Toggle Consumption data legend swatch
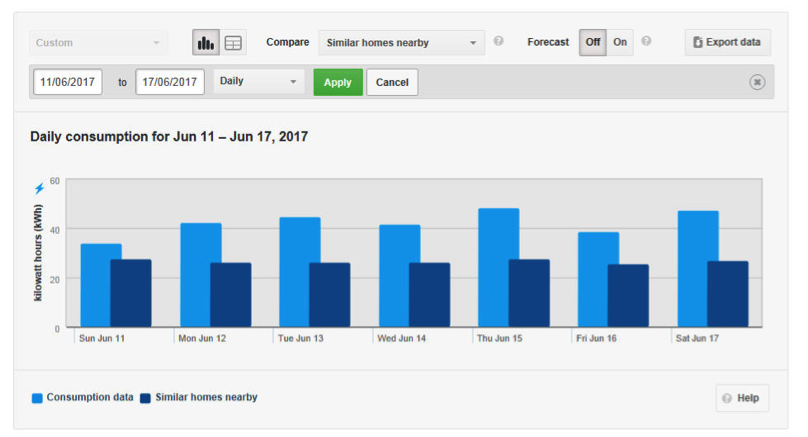 (37, 398)
